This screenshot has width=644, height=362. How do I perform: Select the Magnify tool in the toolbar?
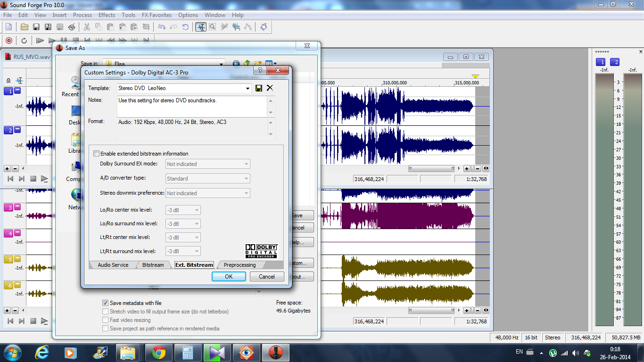pyautogui.click(x=213, y=27)
